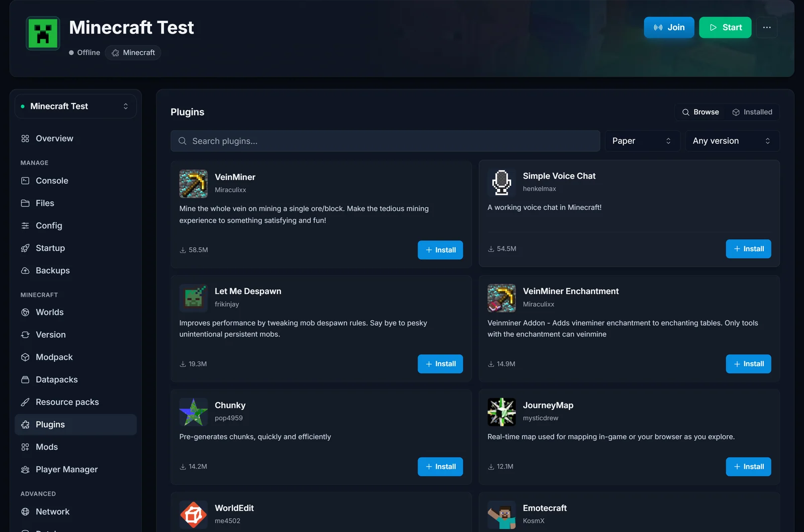Click the JourneyMap compass plugin icon
The image size is (804, 532).
(x=501, y=412)
